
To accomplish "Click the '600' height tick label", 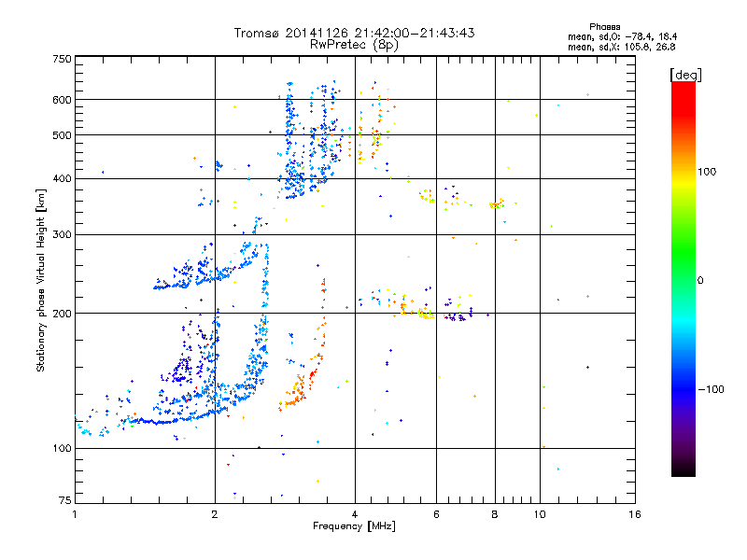I will pyautogui.click(x=62, y=100).
